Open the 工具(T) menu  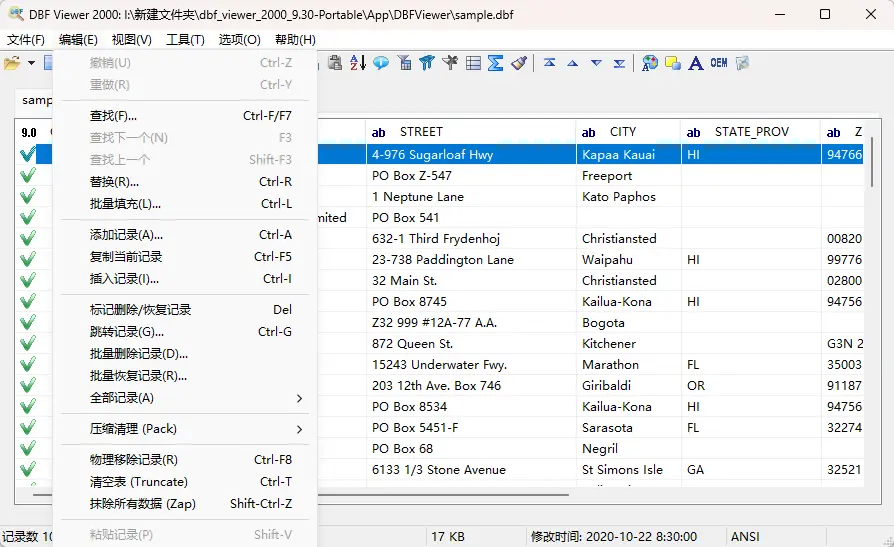pyautogui.click(x=185, y=39)
